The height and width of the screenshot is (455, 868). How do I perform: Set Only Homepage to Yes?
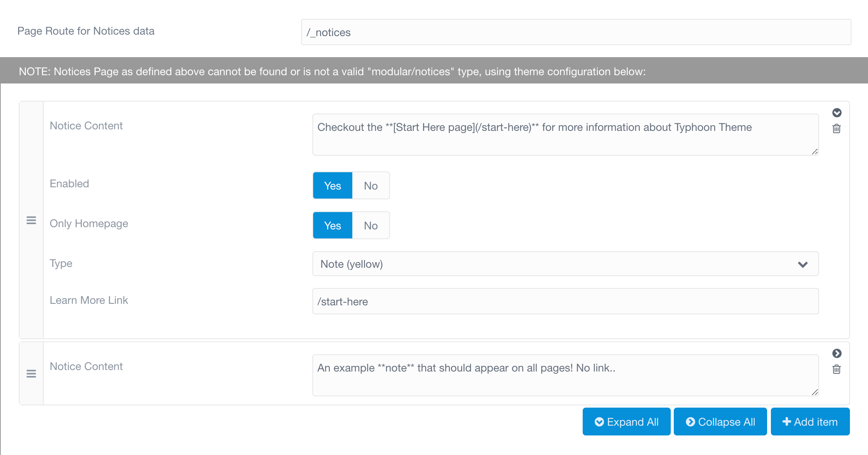pos(332,225)
